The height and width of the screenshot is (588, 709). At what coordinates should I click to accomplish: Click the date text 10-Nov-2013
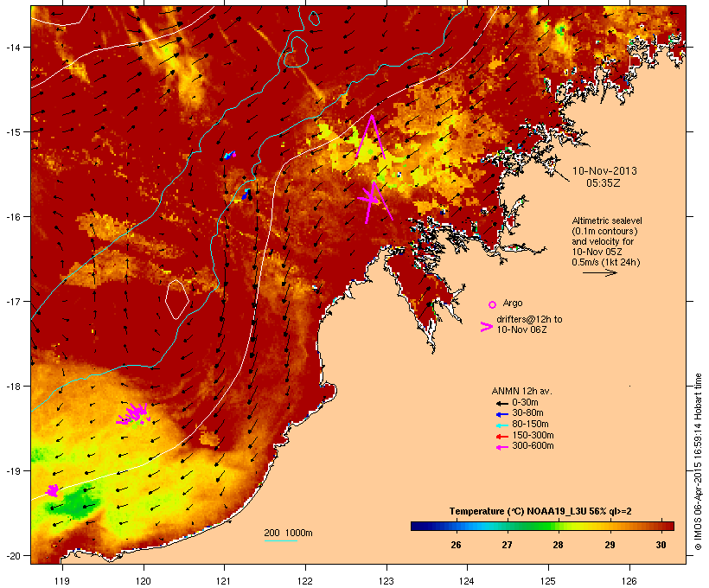point(604,171)
